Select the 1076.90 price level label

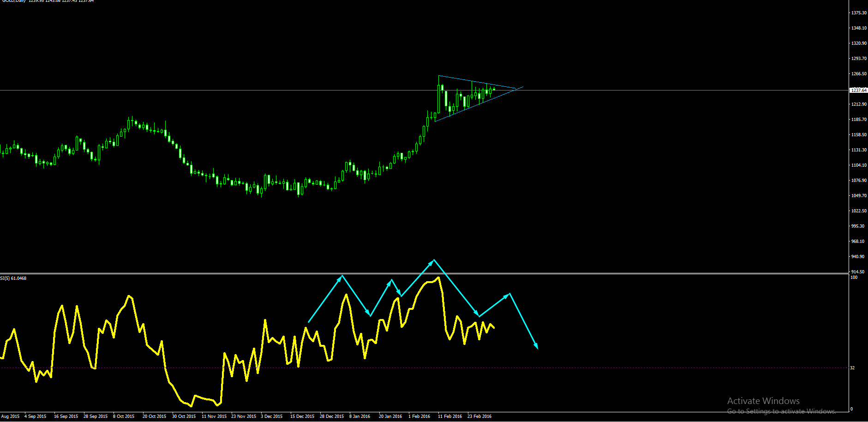(x=859, y=181)
